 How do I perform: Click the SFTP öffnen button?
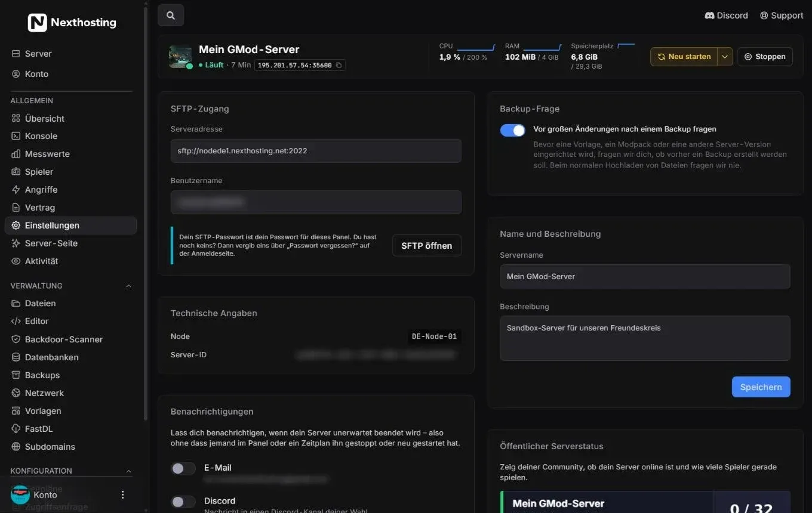pyautogui.click(x=426, y=246)
